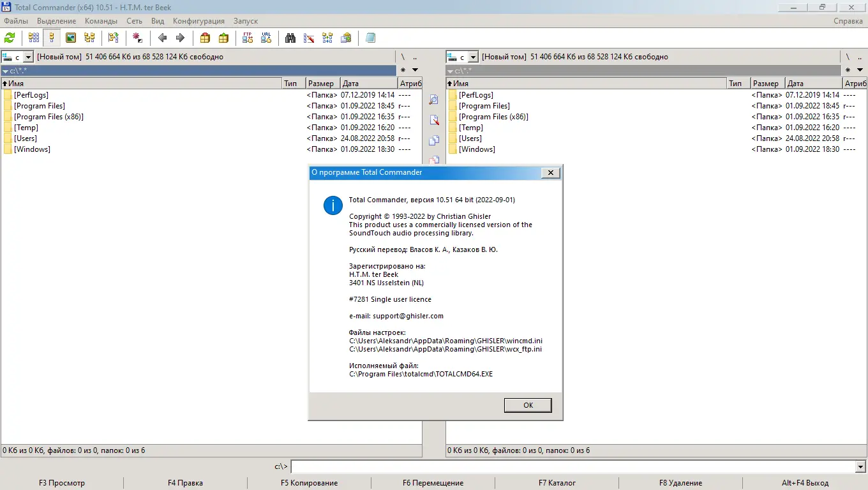Image resolution: width=868 pixels, height=490 pixels.
Task: Sort right panel by the Размер column
Action: (767, 84)
